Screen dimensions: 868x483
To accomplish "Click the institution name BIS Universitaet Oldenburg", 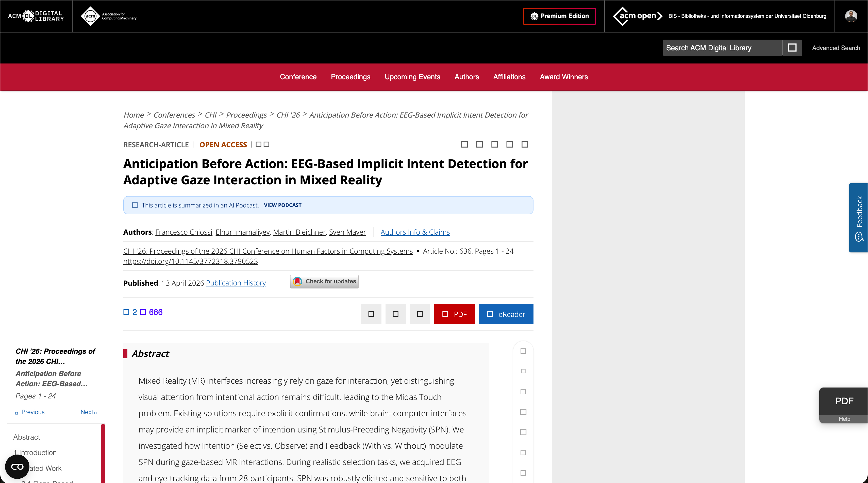I will pos(747,16).
